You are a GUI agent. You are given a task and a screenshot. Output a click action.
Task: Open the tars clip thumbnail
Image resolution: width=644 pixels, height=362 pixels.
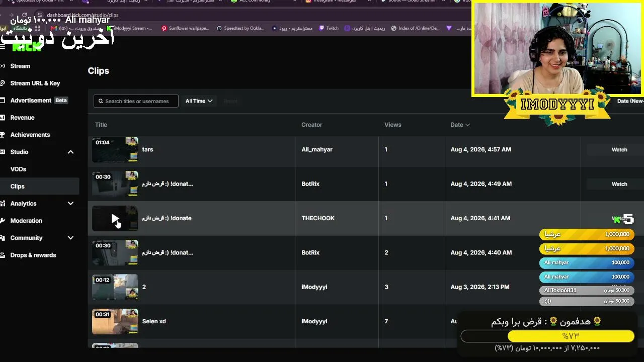click(x=115, y=149)
